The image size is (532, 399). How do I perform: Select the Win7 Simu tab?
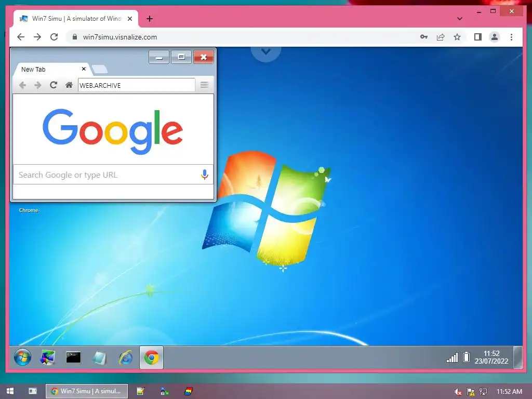pos(76,19)
